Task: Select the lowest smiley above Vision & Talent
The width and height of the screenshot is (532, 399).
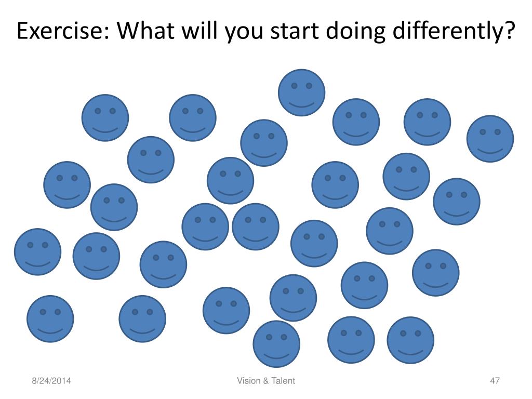Action: point(276,344)
